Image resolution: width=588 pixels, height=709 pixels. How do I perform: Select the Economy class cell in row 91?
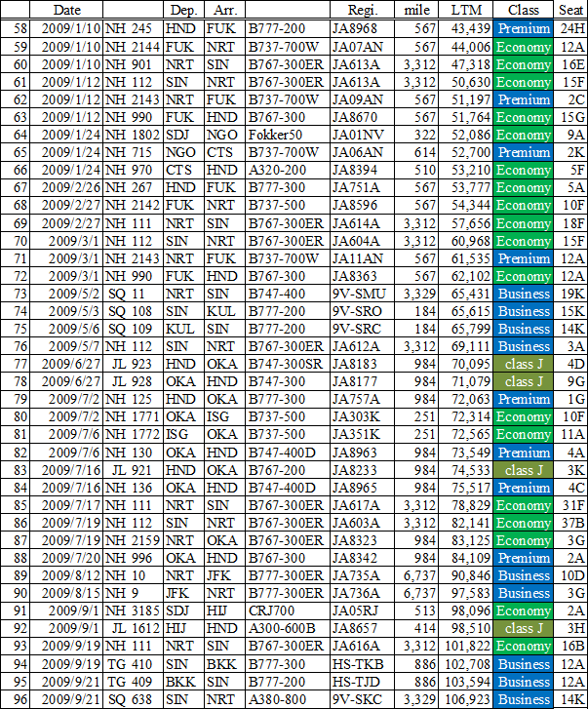[523, 611]
